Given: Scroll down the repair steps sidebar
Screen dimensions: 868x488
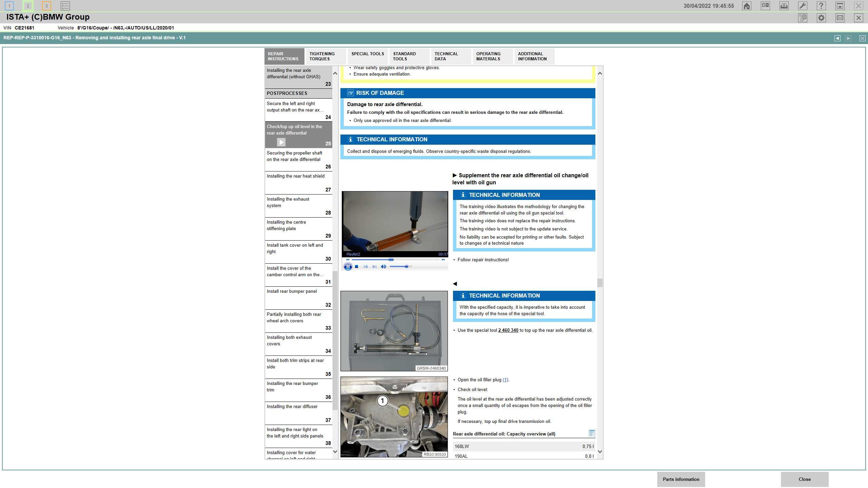Looking at the screenshot, I should pyautogui.click(x=335, y=452).
